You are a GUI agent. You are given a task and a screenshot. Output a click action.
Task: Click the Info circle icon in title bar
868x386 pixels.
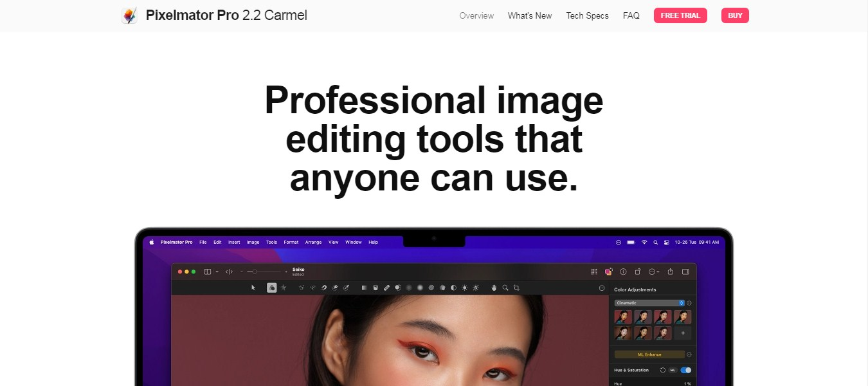(x=623, y=271)
